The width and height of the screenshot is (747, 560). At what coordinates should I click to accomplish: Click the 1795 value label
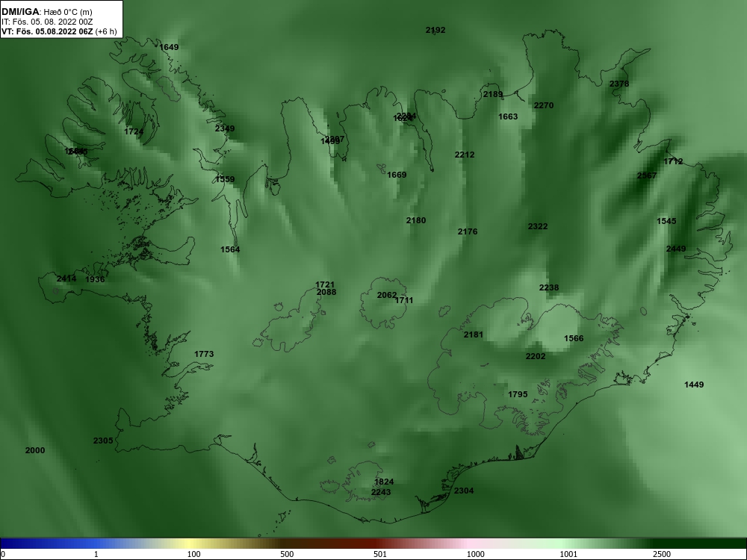pyautogui.click(x=518, y=394)
